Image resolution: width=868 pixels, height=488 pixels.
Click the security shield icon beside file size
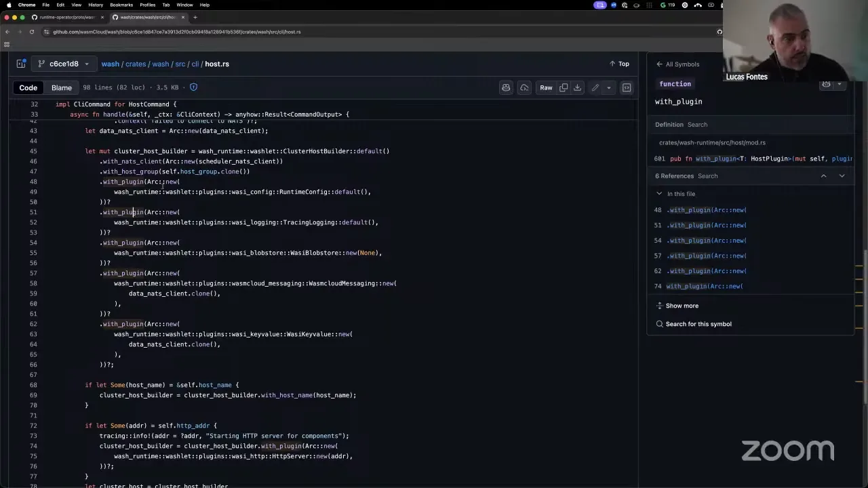193,87
